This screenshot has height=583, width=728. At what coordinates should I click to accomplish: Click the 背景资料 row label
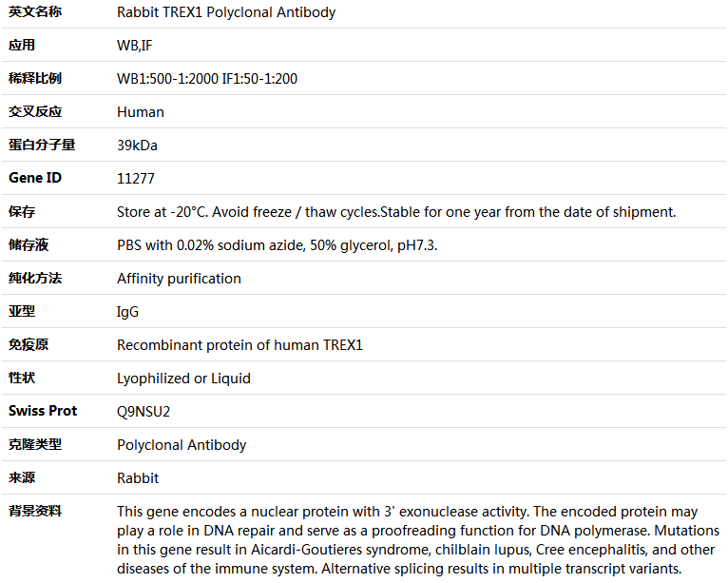(x=35, y=512)
